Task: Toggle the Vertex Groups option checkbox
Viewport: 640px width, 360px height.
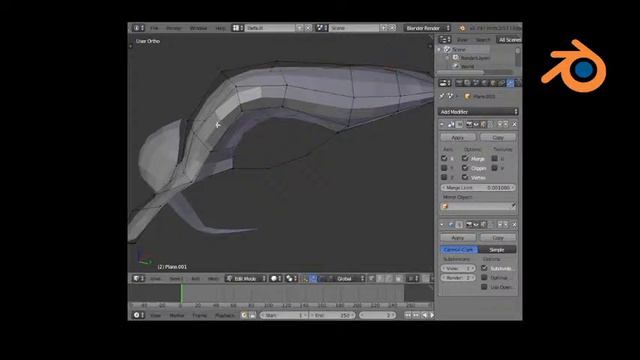Action: (x=465, y=177)
